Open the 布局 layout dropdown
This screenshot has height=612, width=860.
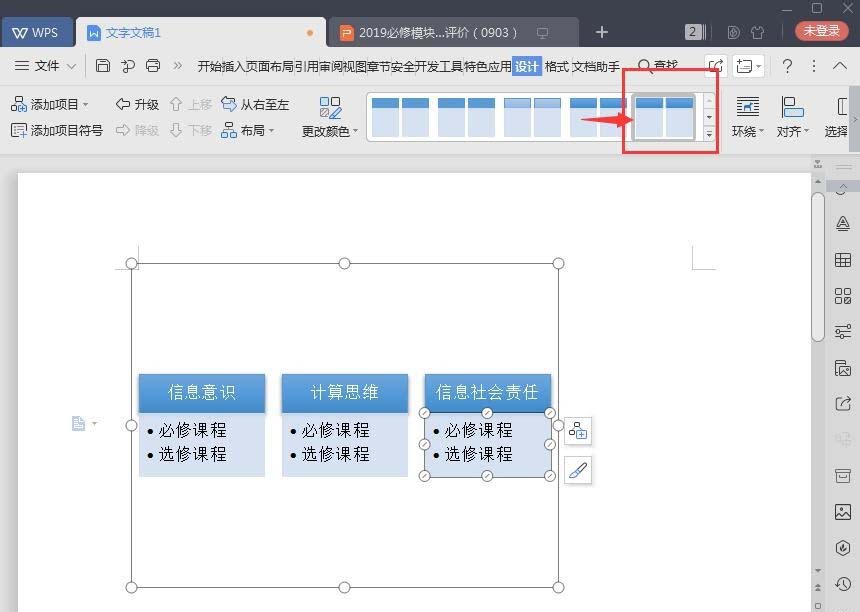pos(247,131)
